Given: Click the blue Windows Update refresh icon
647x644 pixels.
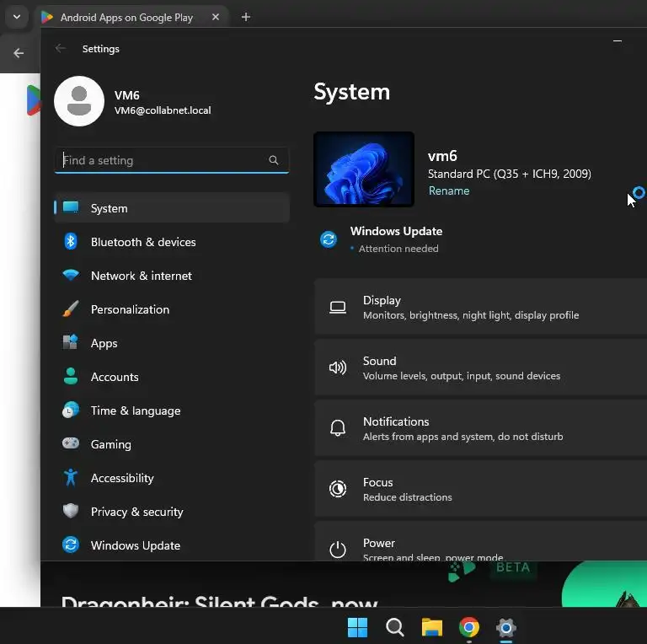Looking at the screenshot, I should (x=329, y=239).
